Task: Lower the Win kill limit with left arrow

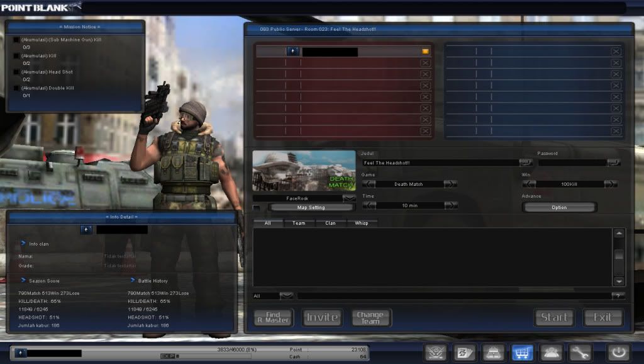Action: [529, 184]
